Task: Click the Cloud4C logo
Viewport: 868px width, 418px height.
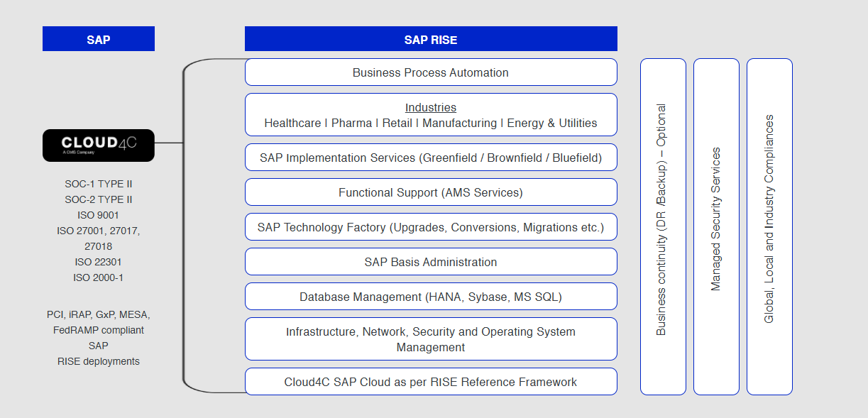Action: pos(98,145)
